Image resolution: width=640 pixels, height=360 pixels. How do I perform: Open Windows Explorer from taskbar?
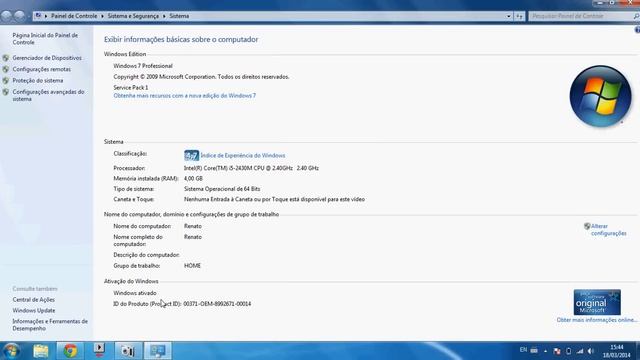click(x=41, y=351)
